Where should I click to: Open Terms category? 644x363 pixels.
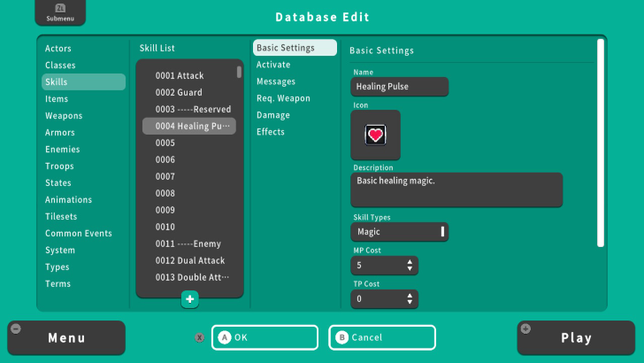point(83,284)
